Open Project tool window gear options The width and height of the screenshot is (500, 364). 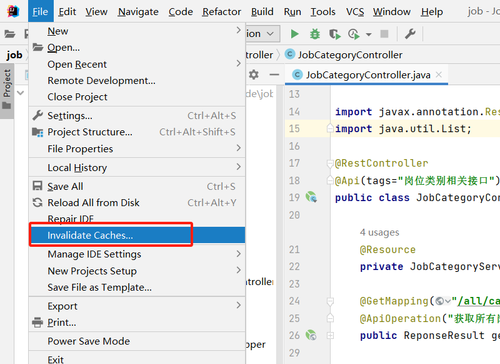point(254,75)
